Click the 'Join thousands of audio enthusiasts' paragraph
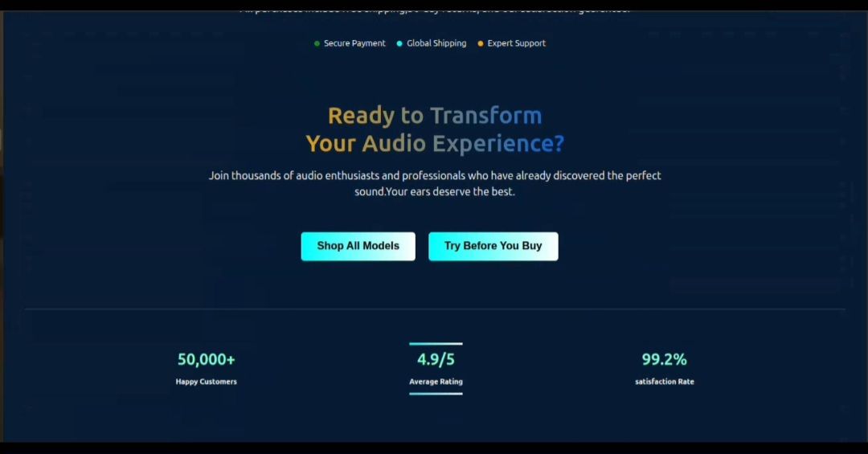The height and width of the screenshot is (454, 868). (x=435, y=183)
